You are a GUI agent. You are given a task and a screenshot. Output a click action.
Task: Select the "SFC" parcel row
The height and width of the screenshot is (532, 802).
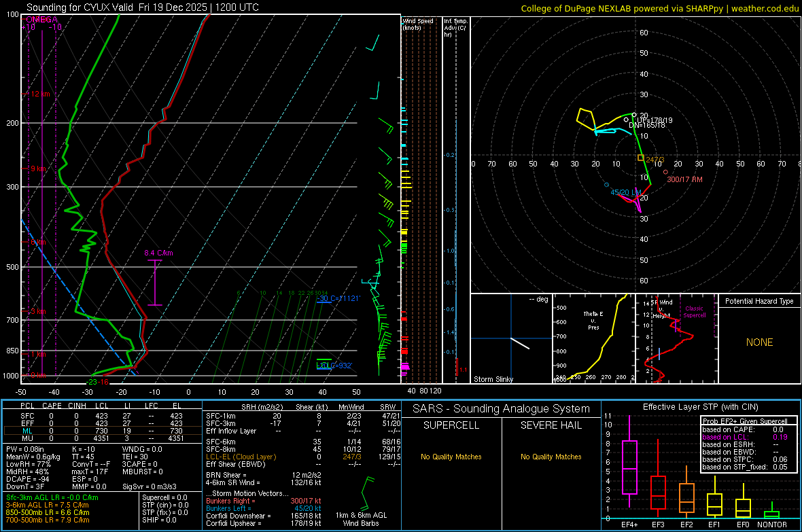click(x=101, y=416)
